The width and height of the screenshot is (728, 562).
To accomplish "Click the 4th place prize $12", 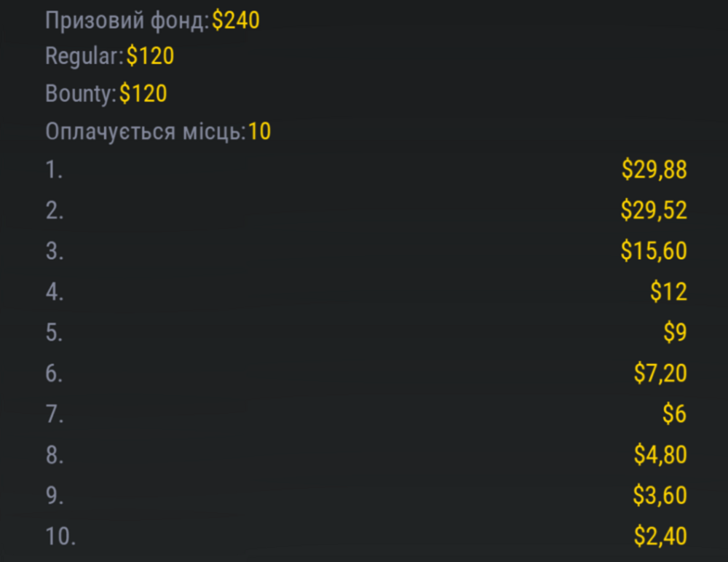I will [668, 291].
